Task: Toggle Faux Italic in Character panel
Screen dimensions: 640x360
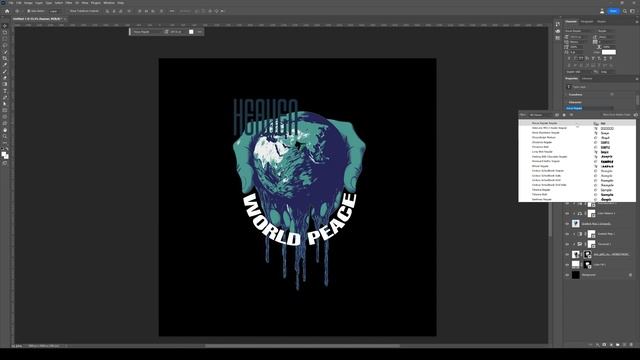Action: coord(575,58)
